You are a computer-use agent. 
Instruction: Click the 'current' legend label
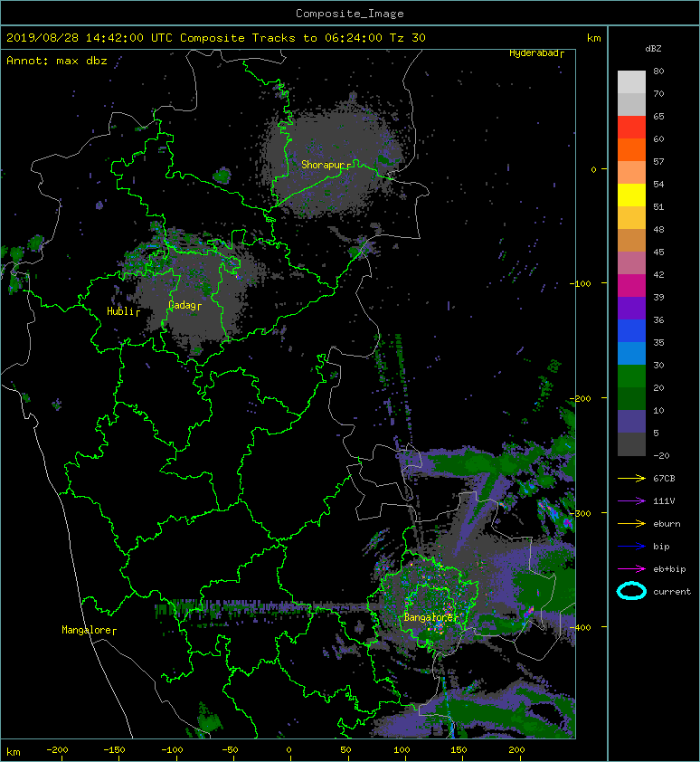(672, 592)
